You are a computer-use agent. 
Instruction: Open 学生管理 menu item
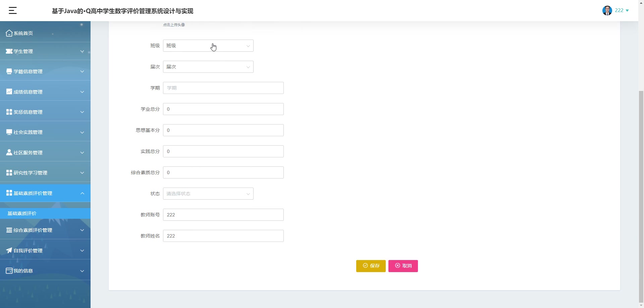(x=45, y=51)
